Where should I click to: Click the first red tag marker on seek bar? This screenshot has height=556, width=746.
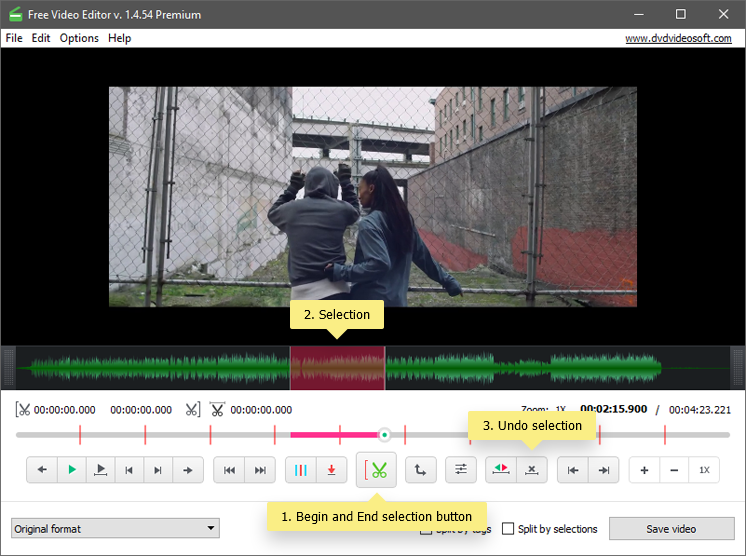click(80, 435)
